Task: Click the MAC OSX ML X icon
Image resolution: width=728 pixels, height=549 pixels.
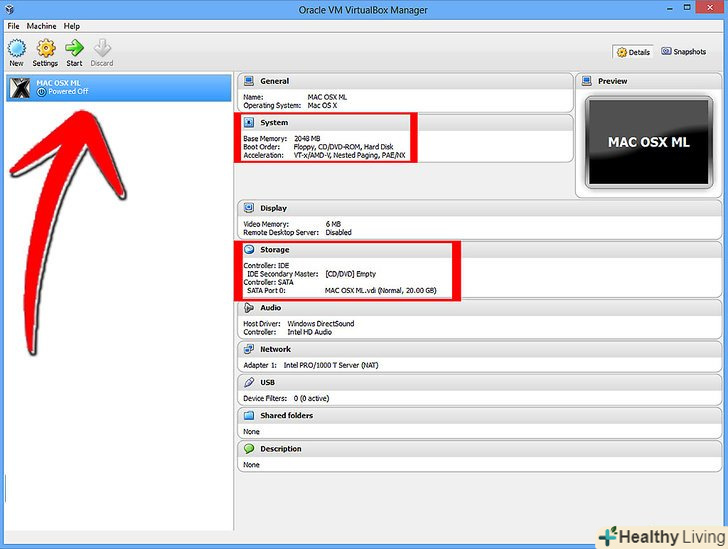Action: tap(20, 88)
